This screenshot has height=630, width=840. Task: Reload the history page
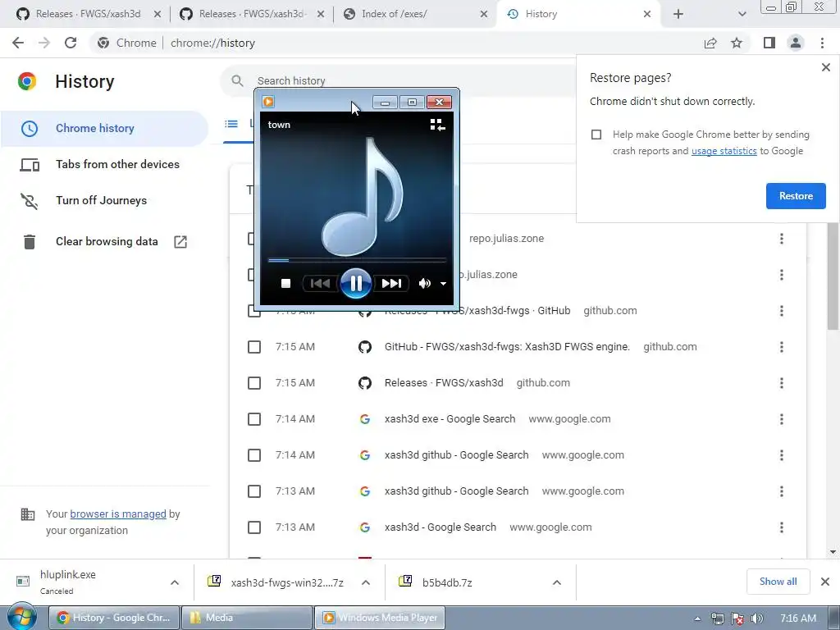coord(71,43)
